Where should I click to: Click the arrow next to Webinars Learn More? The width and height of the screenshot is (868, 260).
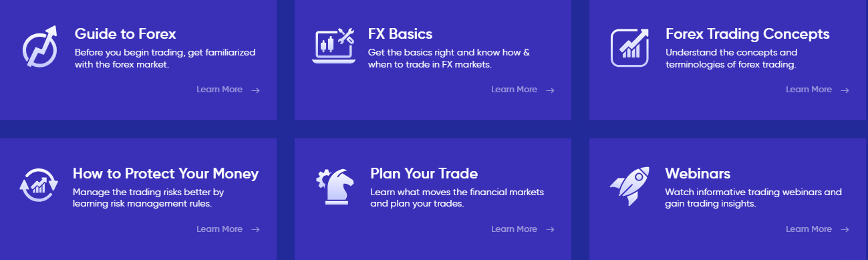click(x=845, y=230)
